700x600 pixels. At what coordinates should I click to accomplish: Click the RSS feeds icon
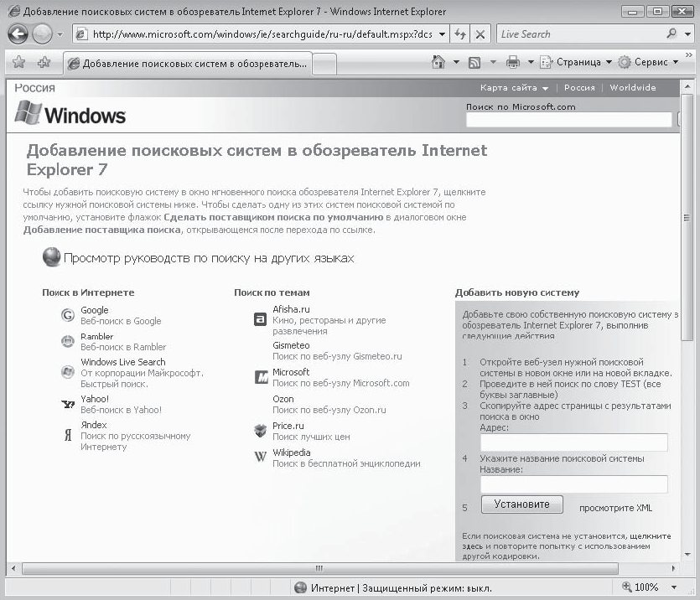(x=474, y=63)
